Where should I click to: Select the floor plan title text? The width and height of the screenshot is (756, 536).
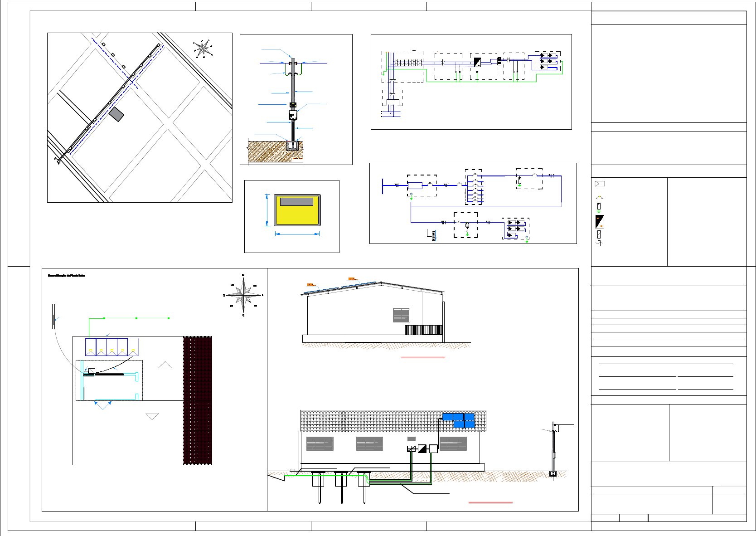[x=67, y=275]
